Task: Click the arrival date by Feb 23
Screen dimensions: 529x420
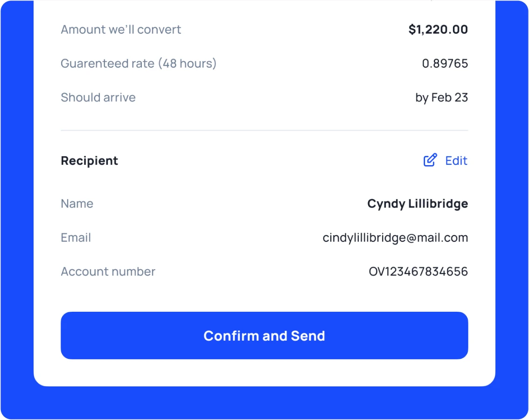Action: tap(441, 98)
